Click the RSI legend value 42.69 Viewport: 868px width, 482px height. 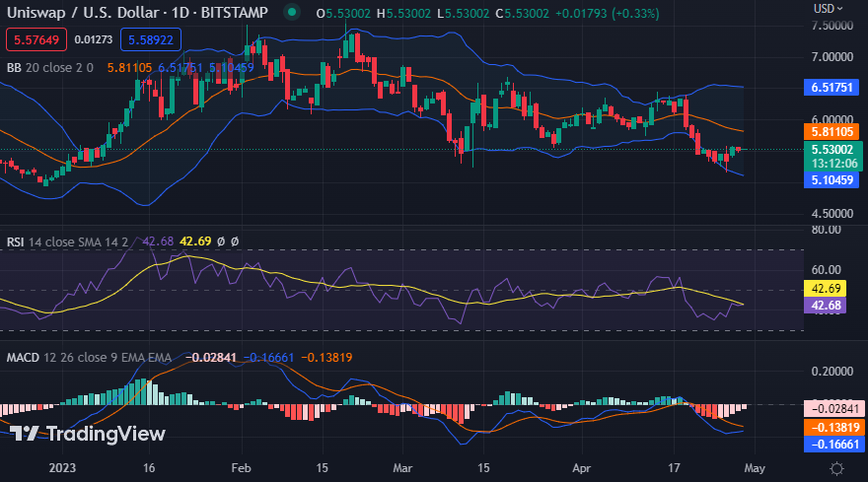point(195,241)
